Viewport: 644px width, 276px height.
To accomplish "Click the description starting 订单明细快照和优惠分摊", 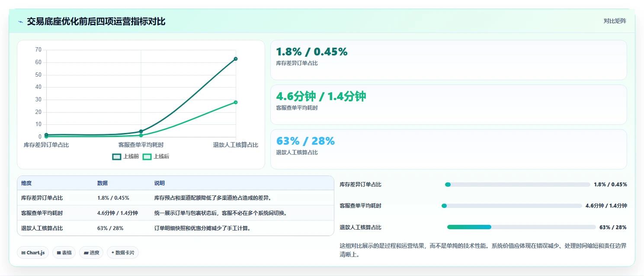I will [202, 228].
